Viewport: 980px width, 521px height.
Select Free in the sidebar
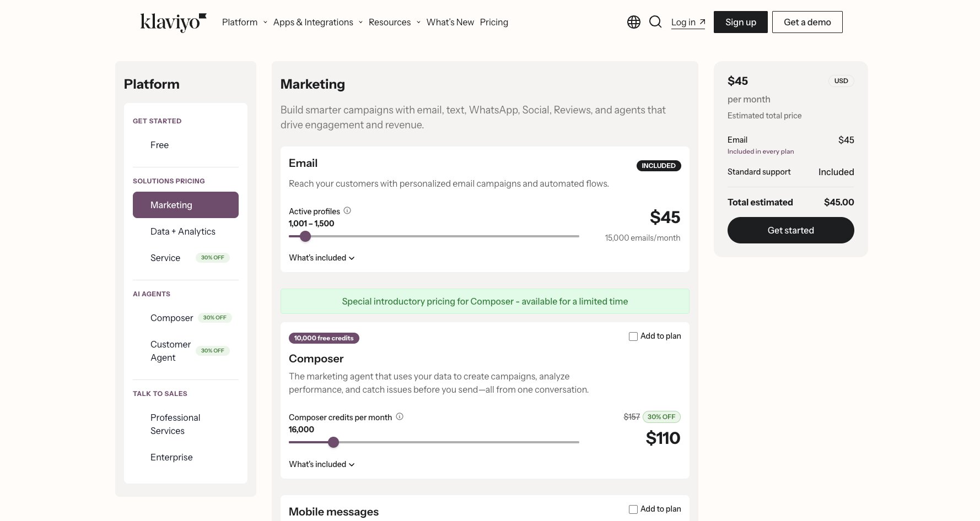point(186,145)
